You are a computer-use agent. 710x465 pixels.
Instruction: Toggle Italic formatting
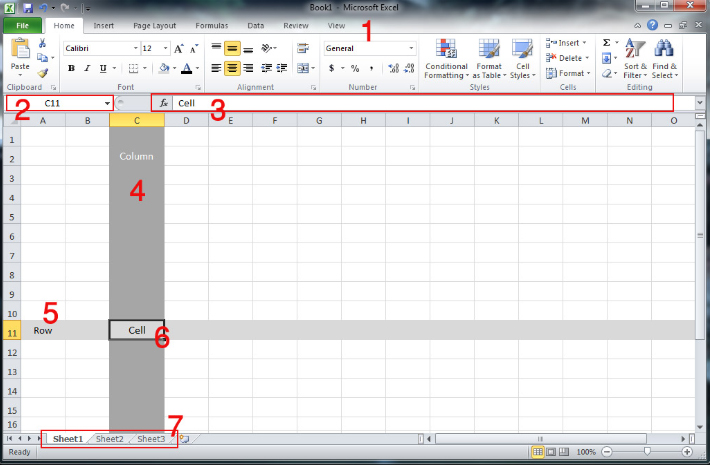click(87, 68)
